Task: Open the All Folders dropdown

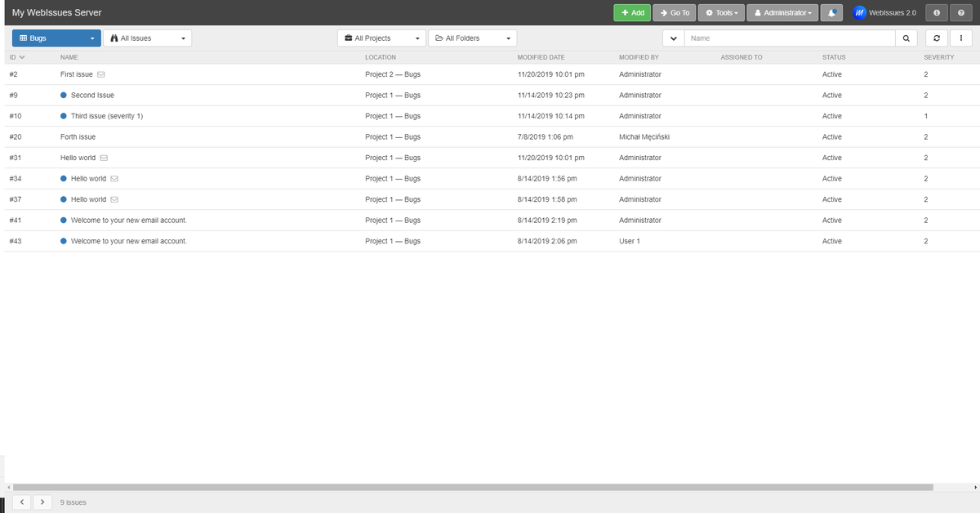Action: (472, 38)
